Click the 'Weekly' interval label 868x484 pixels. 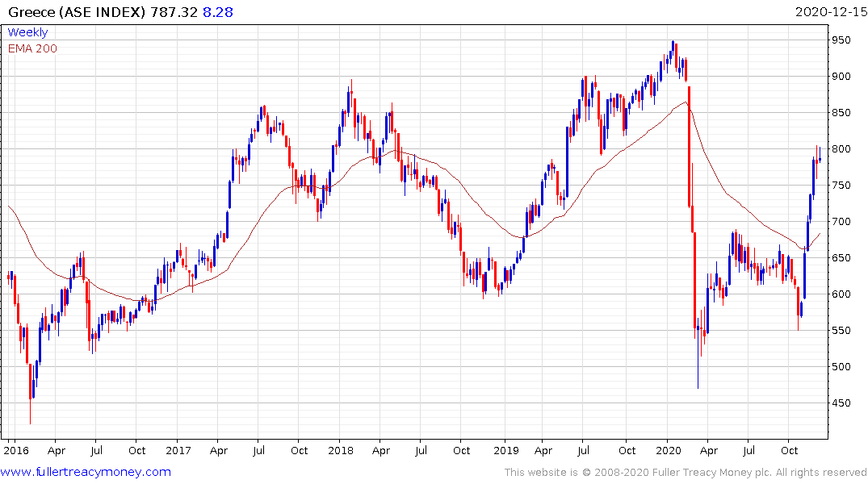(27, 32)
